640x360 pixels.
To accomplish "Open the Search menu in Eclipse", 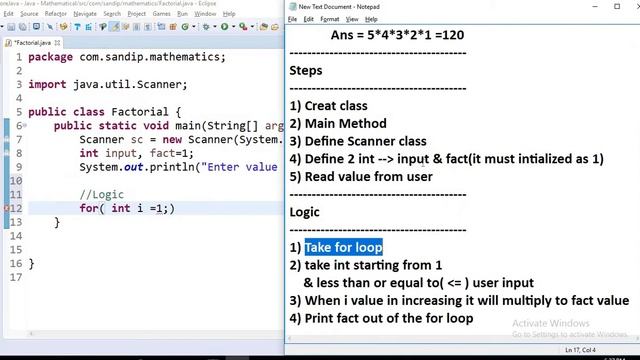I will click(112, 14).
